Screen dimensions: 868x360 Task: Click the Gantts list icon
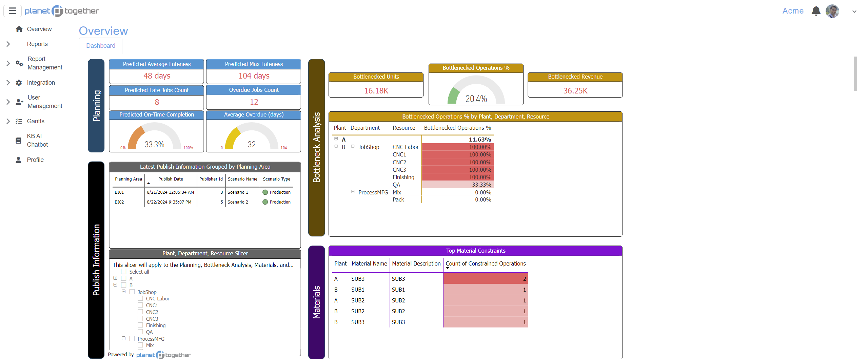pyautogui.click(x=19, y=121)
